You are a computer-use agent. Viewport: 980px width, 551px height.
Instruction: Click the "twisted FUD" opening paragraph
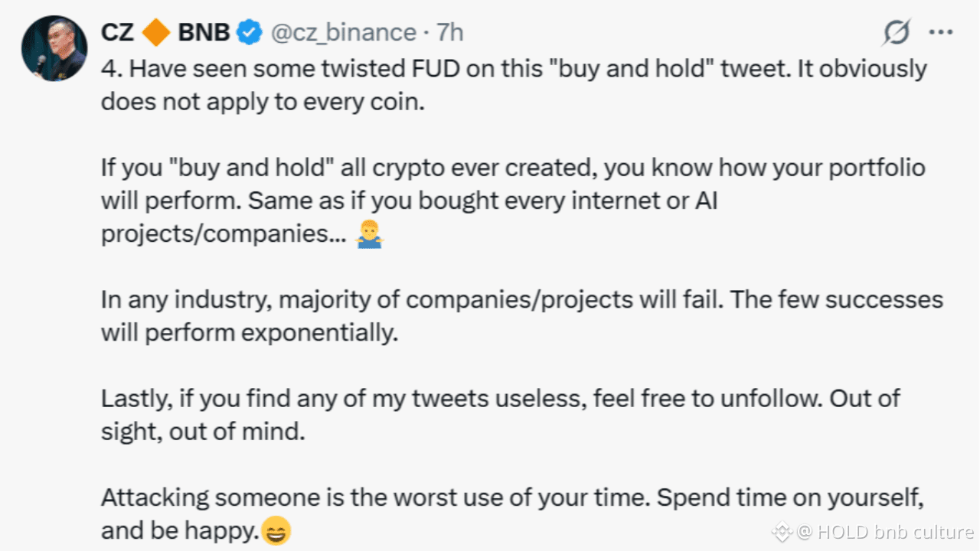click(x=513, y=85)
